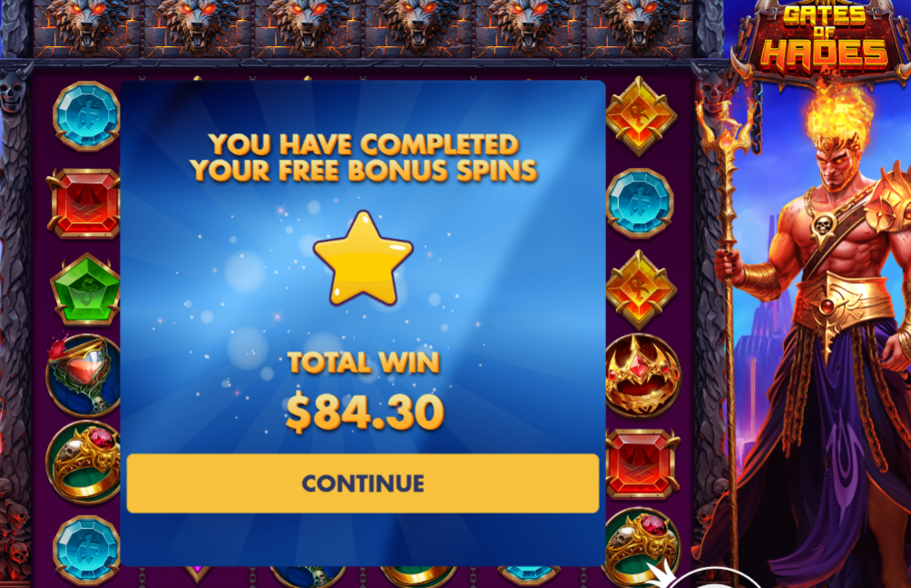Click the skull emblem on Hades' chest strap
The height and width of the screenshot is (588, 911).
(x=822, y=225)
